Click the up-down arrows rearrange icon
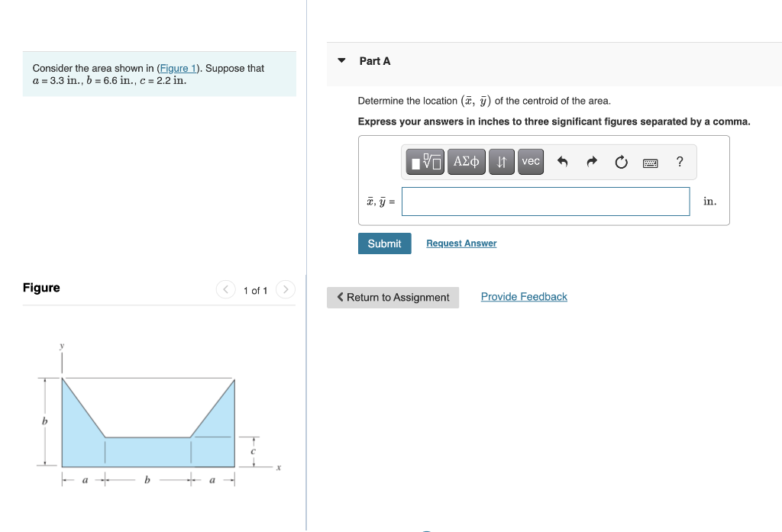 (501, 161)
